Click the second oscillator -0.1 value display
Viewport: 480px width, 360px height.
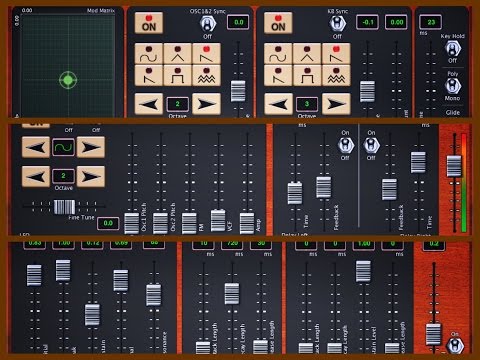click(367, 22)
